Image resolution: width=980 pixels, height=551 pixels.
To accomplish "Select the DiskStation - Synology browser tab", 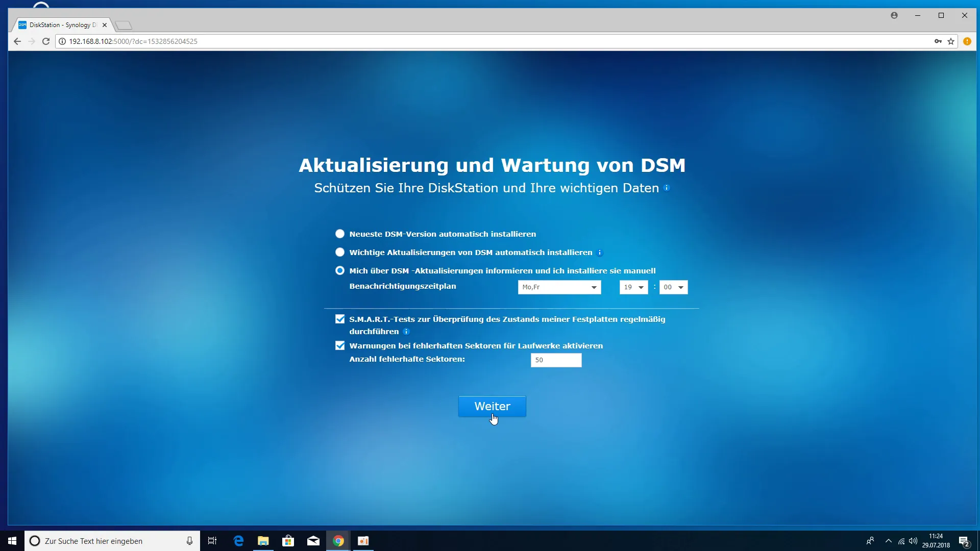I will coord(62,24).
